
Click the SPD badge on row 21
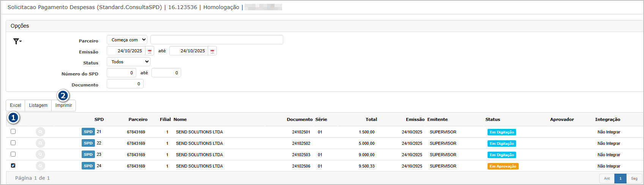coord(88,132)
